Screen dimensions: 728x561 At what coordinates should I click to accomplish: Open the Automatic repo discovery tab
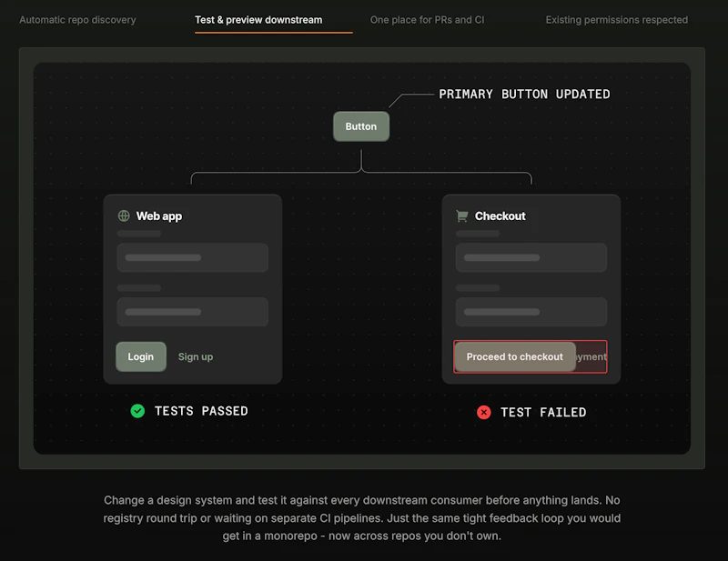click(x=77, y=20)
